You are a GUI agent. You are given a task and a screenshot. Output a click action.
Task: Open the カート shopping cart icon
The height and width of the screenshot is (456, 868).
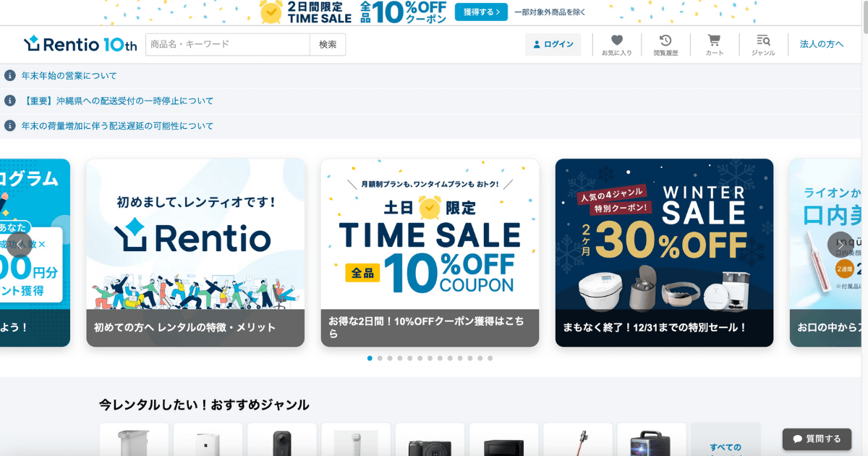click(714, 44)
